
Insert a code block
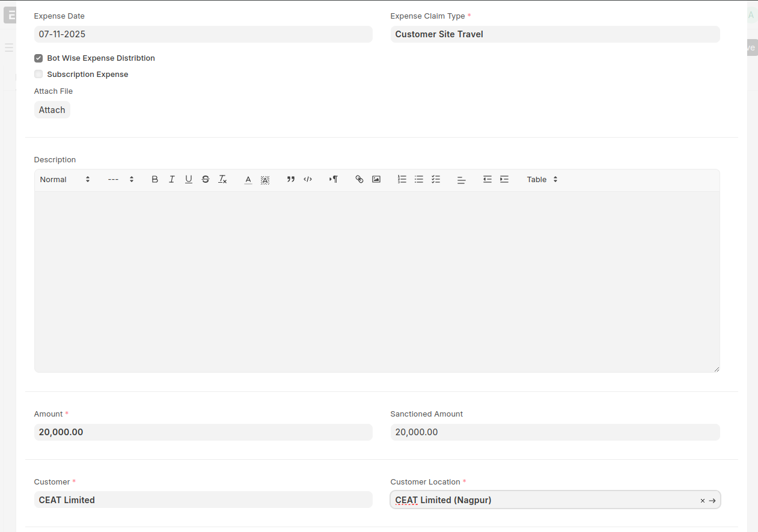(x=308, y=179)
